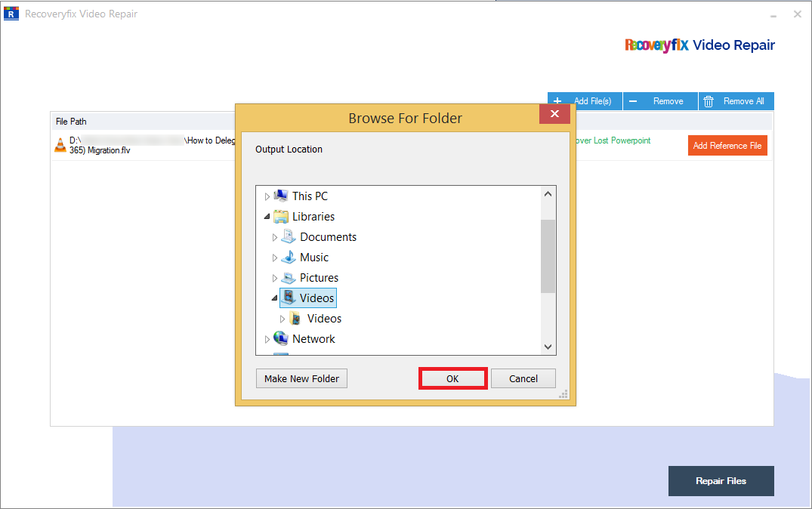Close the Recoveryfix Video Repair window
Viewport: 812px width, 509px height.
798,14
